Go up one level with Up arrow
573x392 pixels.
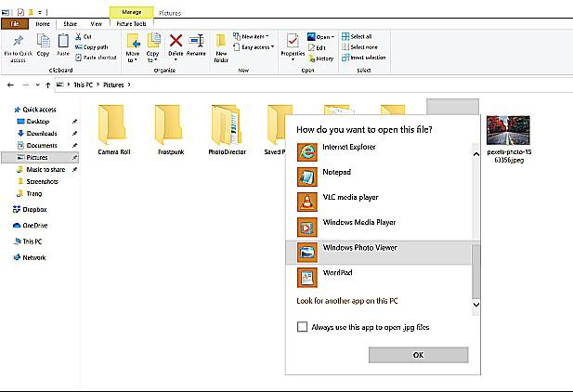[48, 85]
